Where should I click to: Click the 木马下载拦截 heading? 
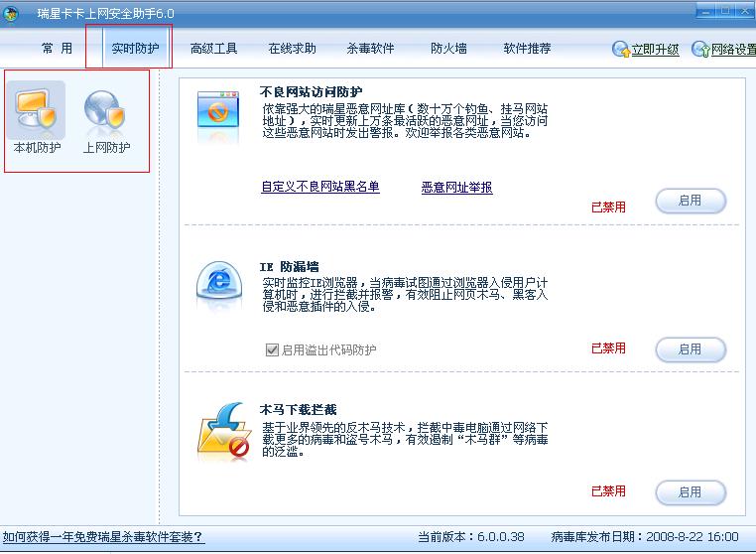[x=298, y=410]
